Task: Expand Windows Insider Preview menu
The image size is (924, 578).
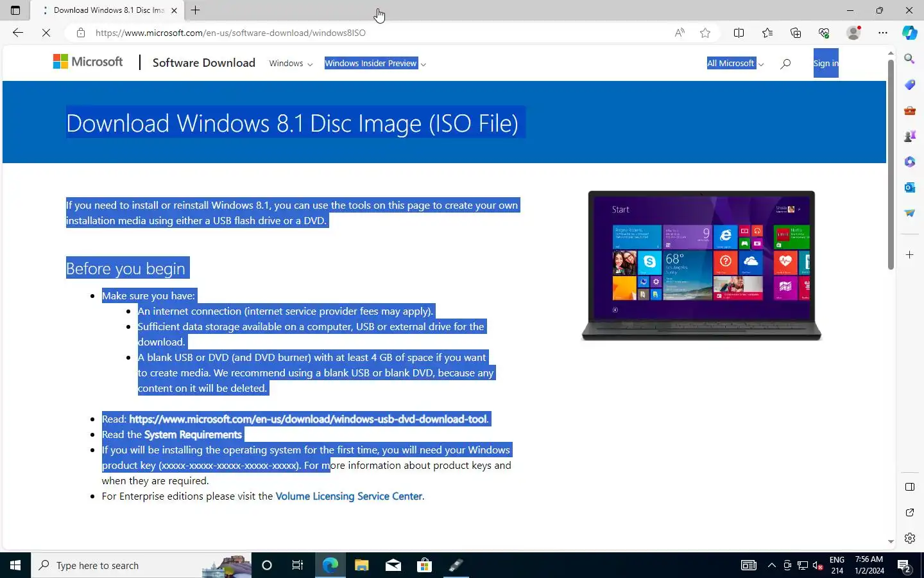Action: 375,63
